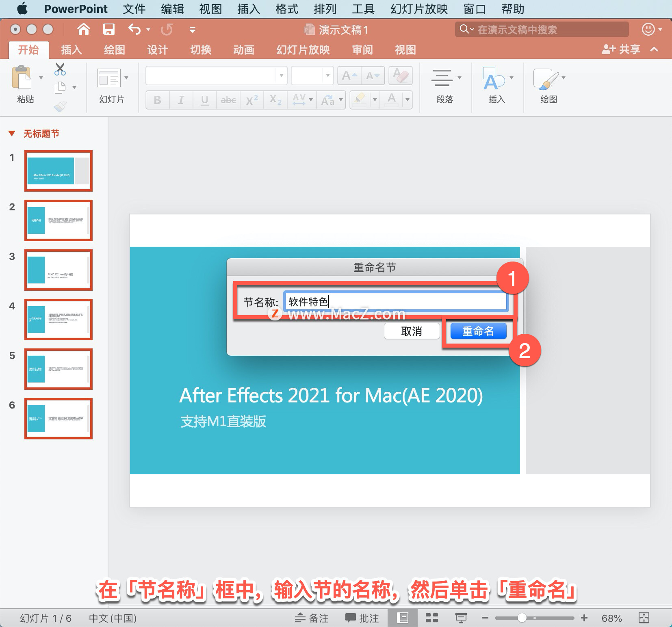This screenshot has width=672, height=627.
Task: Click the zoom slider handle
Action: click(522, 618)
